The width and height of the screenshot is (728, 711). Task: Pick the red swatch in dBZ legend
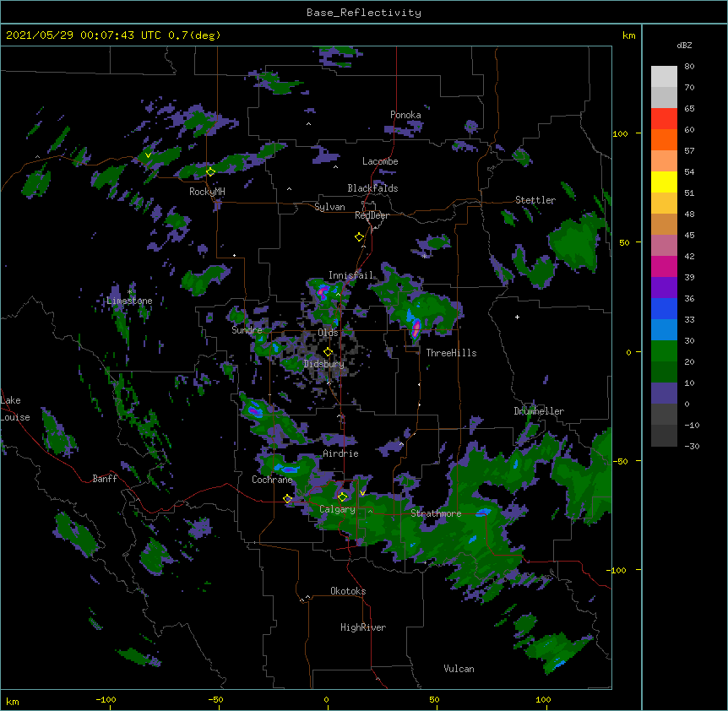click(x=664, y=119)
